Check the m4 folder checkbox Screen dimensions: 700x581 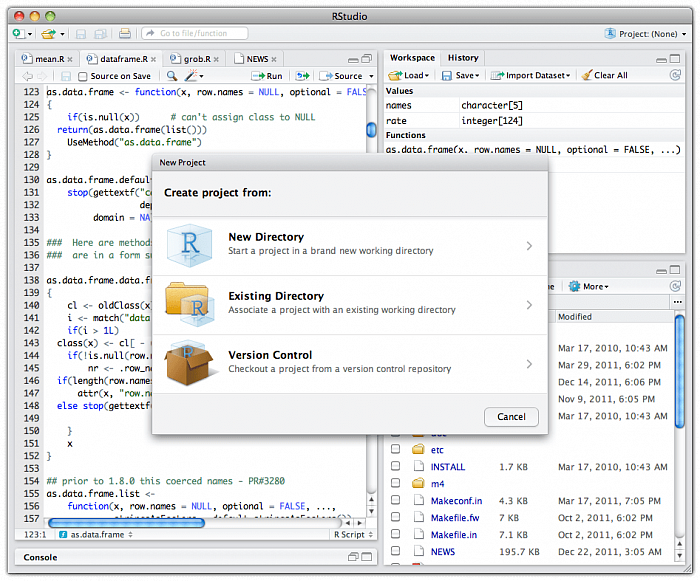click(x=396, y=483)
